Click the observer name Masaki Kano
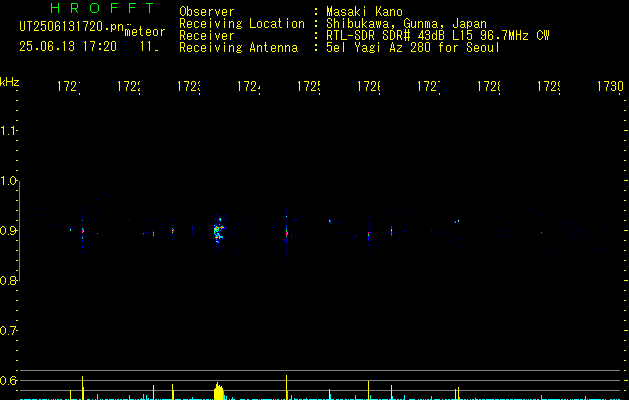The width and height of the screenshot is (629, 400). tap(364, 12)
